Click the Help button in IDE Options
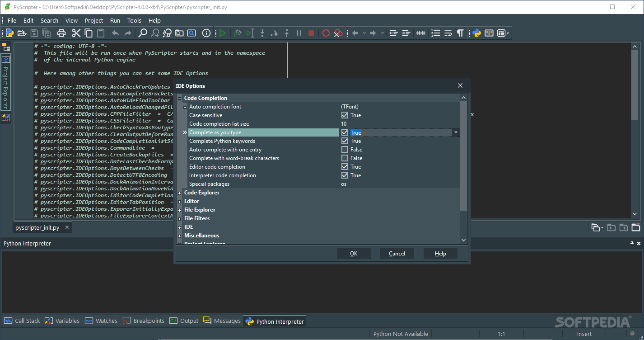Image resolution: width=644 pixels, height=340 pixels. [440, 254]
